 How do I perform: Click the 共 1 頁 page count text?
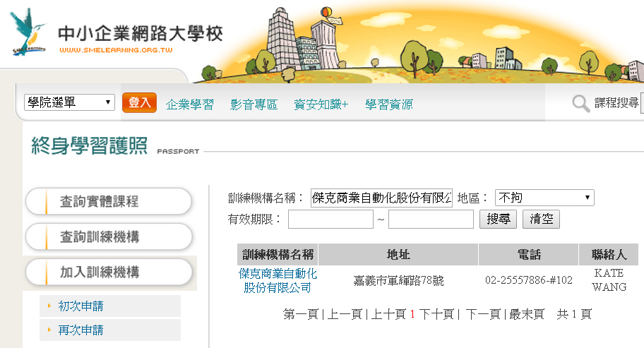(x=574, y=314)
